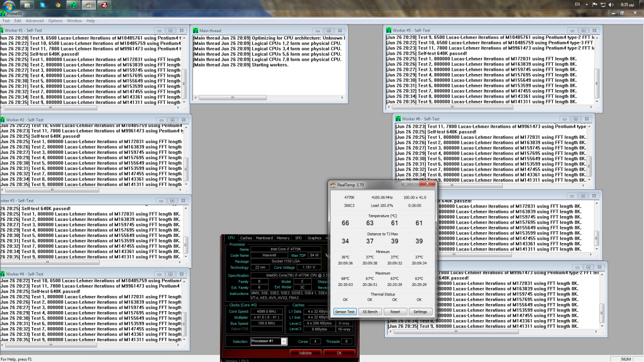
Task: Switch to RealTemp taskbar button
Action: pyautogui.click(x=89, y=5)
